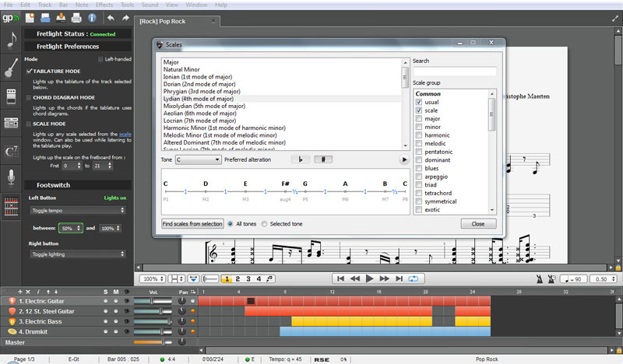Uncheck the 'usual' scale group checkbox
This screenshot has width=623, height=364.
tap(419, 102)
